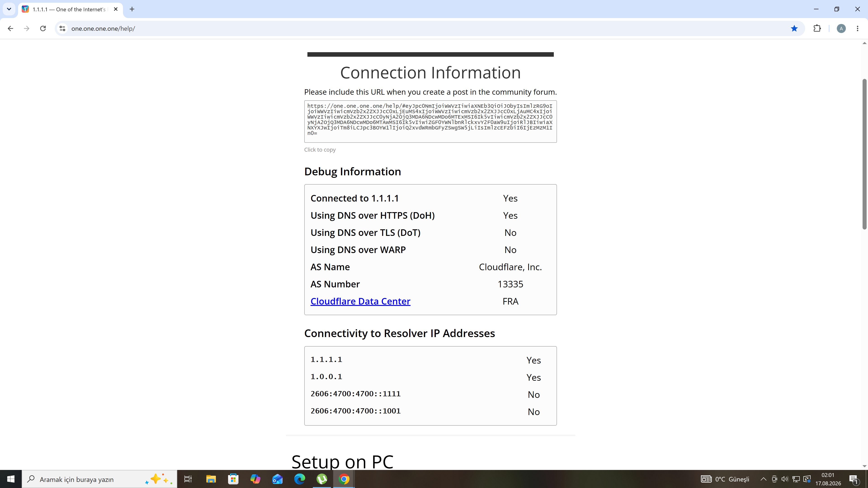
Task: Open the network status tray icon
Action: (x=796, y=479)
